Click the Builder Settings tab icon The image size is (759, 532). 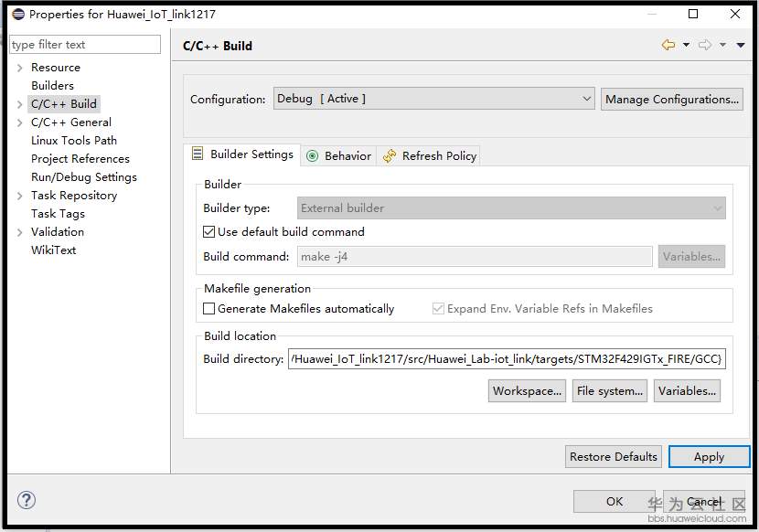[x=198, y=154]
